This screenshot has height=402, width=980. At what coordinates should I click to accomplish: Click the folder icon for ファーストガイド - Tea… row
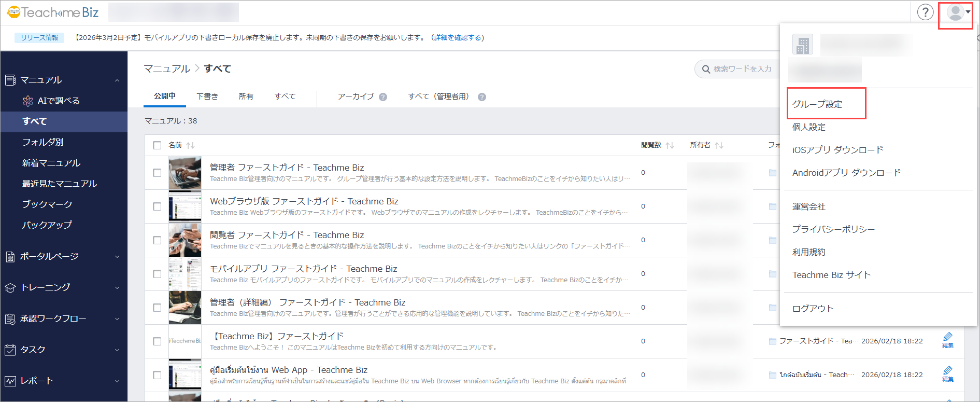coord(773,341)
